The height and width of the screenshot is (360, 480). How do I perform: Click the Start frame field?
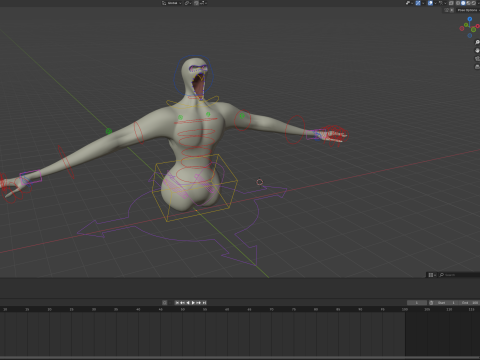coord(446,303)
